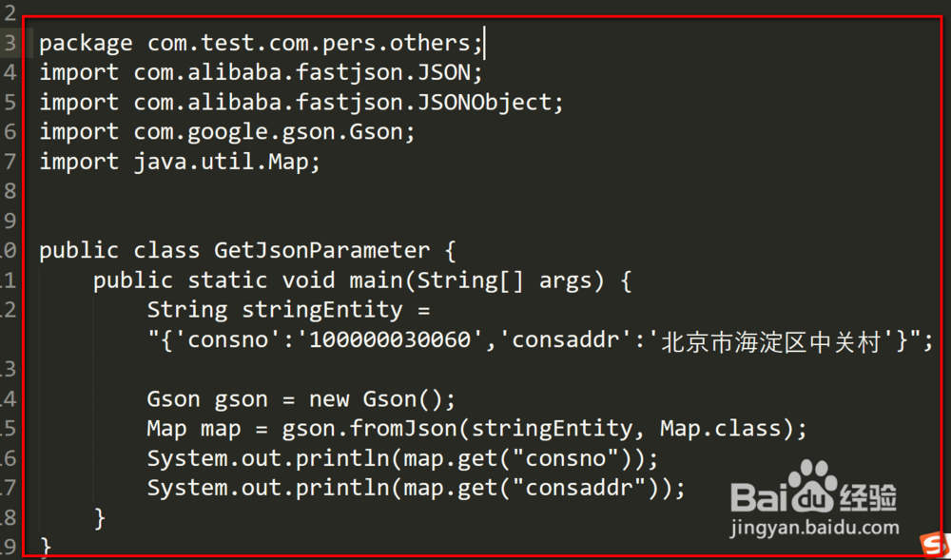Viewport: 951px width, 560px height.
Task: Click the JSONObject import statement
Action: tap(301, 102)
